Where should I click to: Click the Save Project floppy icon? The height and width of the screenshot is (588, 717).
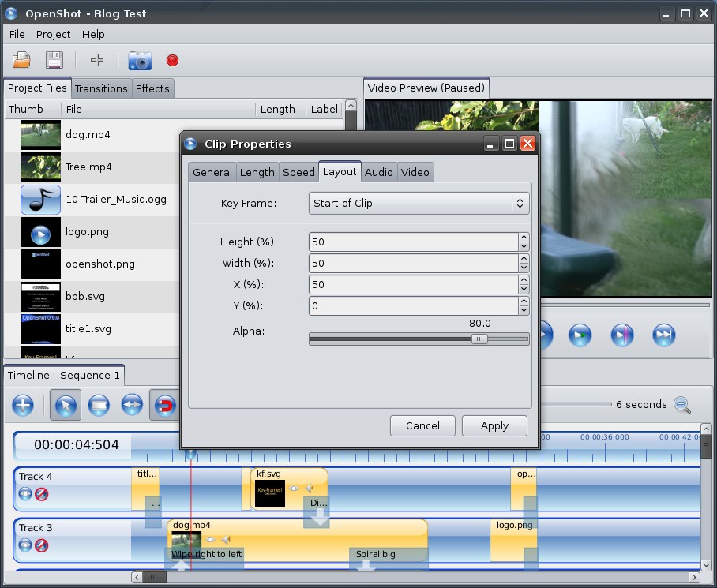pos(54,60)
